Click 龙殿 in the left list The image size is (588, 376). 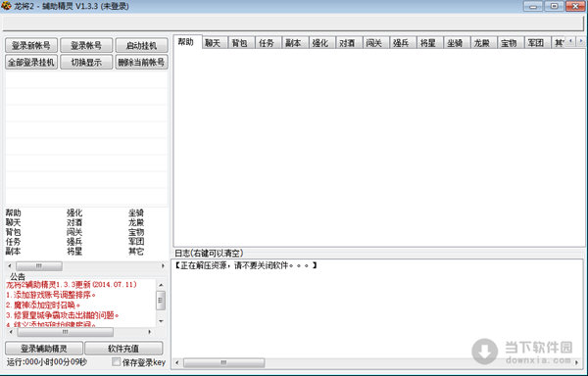tap(136, 222)
